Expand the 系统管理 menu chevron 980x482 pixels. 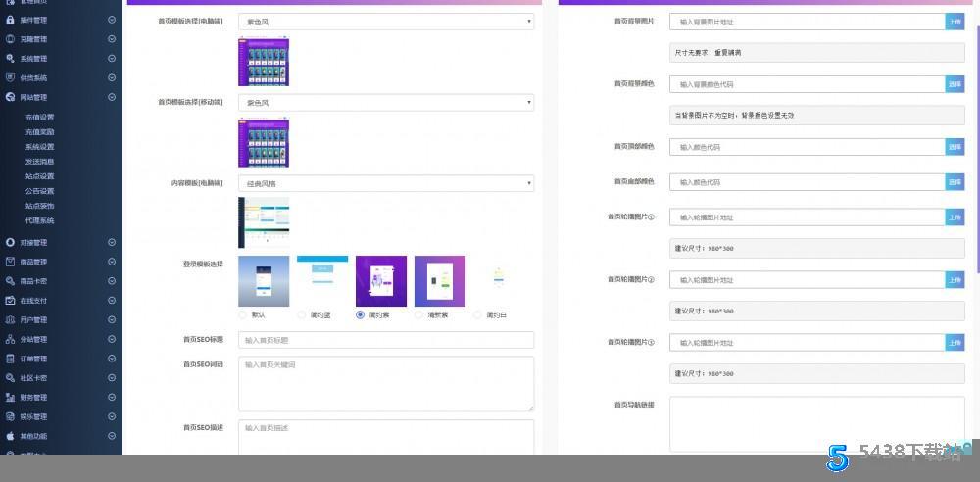(x=112, y=59)
